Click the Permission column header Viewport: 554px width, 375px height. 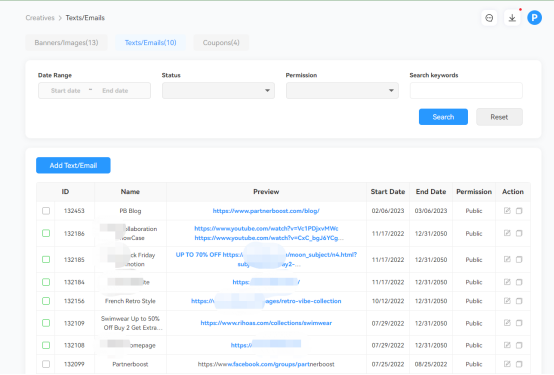(474, 192)
